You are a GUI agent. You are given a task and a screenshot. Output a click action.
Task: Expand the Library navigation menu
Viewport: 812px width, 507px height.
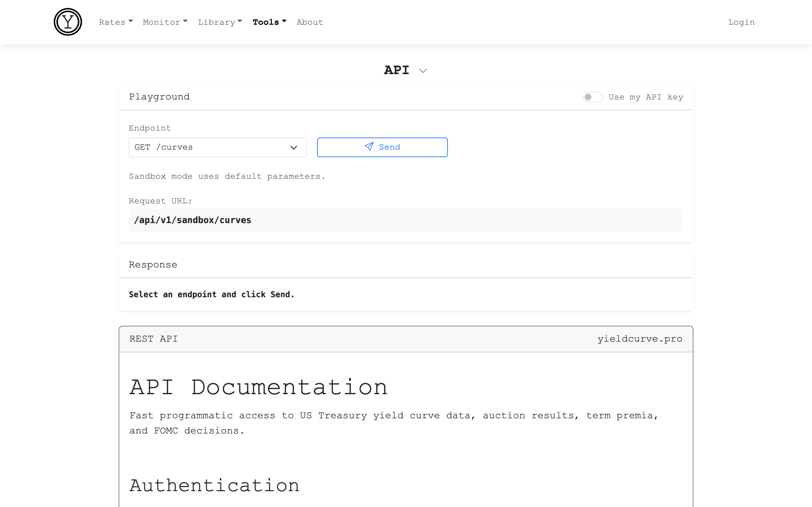coord(220,22)
